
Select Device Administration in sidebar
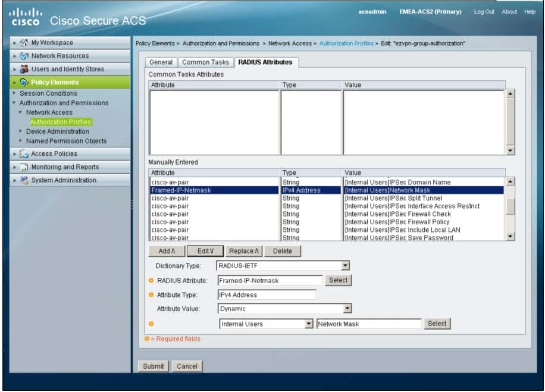(x=57, y=131)
